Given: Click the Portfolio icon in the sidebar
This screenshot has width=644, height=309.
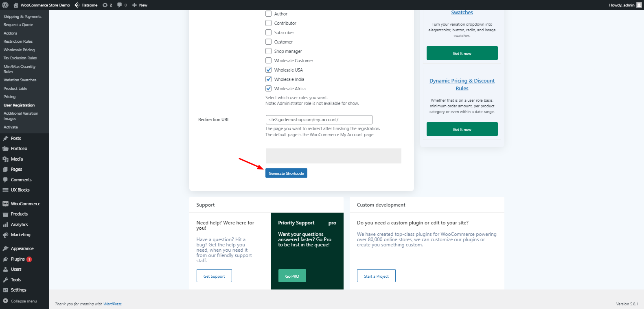Looking at the screenshot, I should click(6, 148).
